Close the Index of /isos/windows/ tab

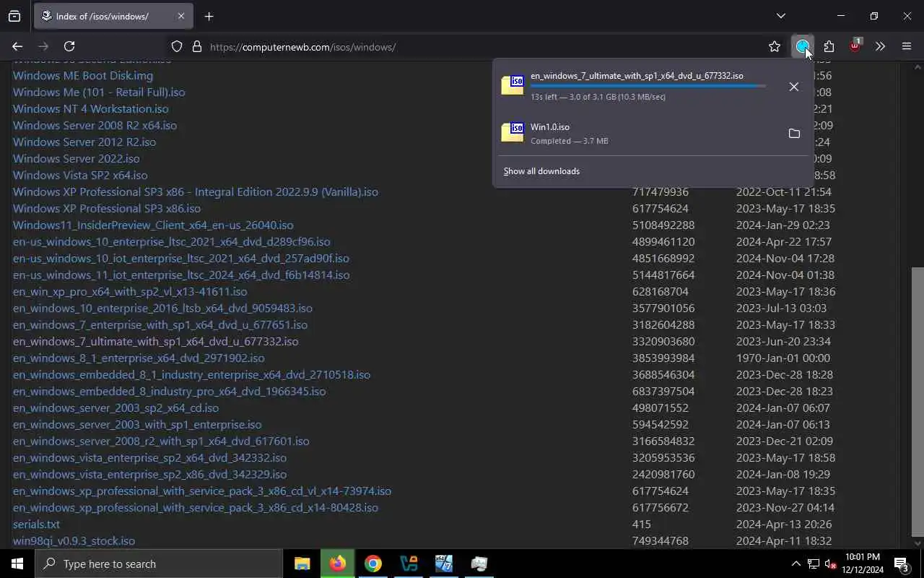[181, 16]
